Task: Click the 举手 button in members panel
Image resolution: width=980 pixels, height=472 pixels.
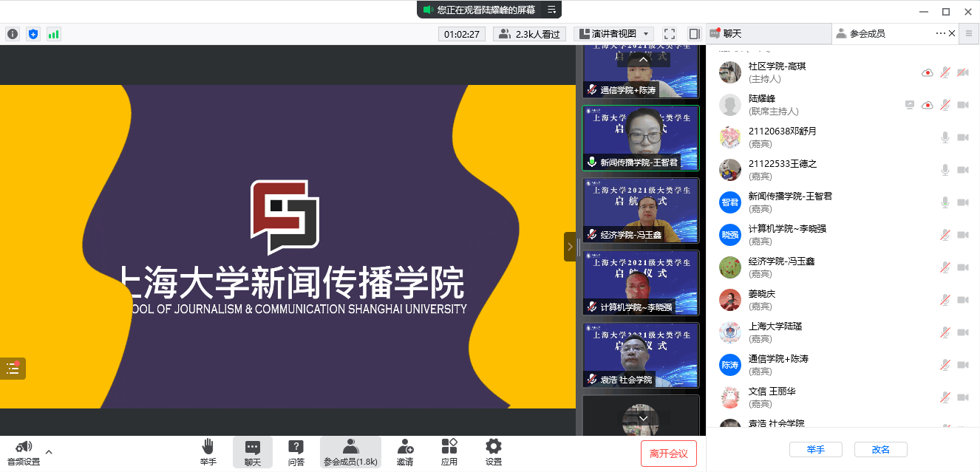Action: point(816,449)
